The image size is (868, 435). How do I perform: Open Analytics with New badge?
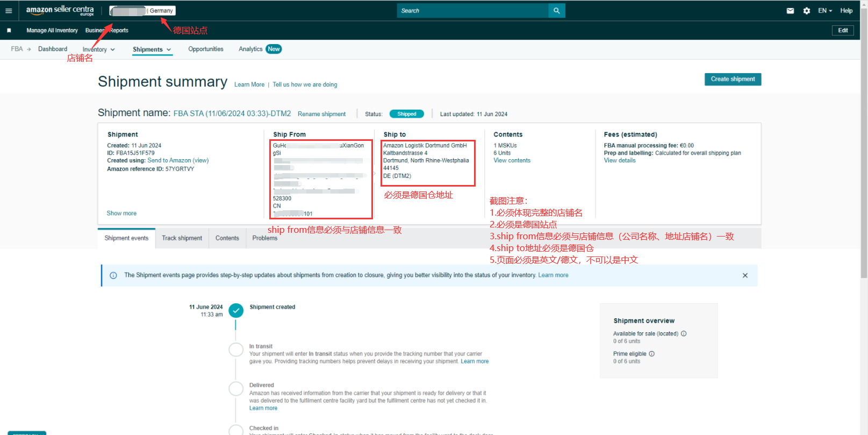pos(260,49)
